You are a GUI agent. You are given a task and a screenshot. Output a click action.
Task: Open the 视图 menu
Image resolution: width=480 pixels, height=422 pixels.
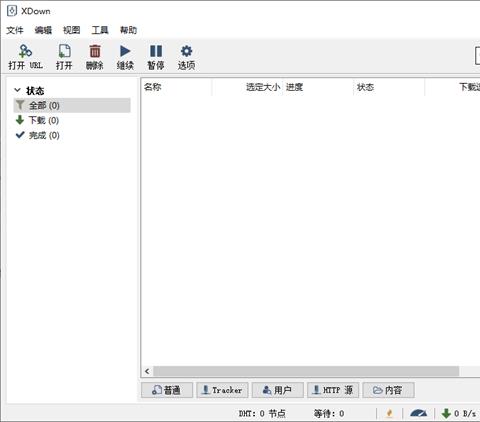(72, 30)
